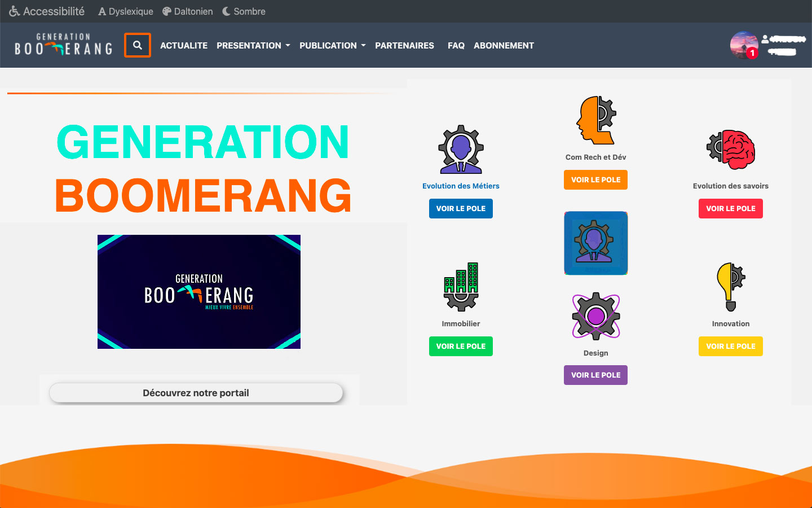
Task: Enable Dyslexique font mode
Action: click(x=126, y=11)
